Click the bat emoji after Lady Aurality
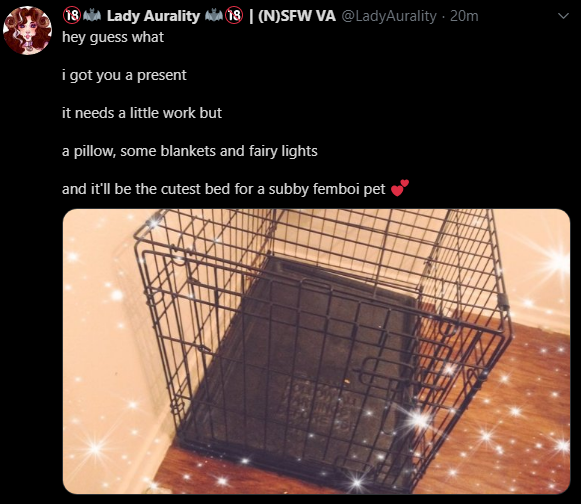 tap(215, 16)
